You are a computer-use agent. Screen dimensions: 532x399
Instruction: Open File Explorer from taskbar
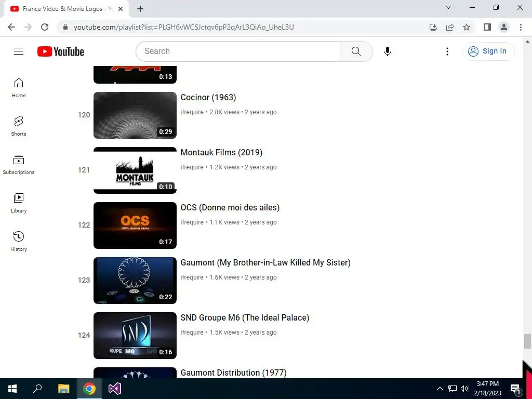point(63,389)
